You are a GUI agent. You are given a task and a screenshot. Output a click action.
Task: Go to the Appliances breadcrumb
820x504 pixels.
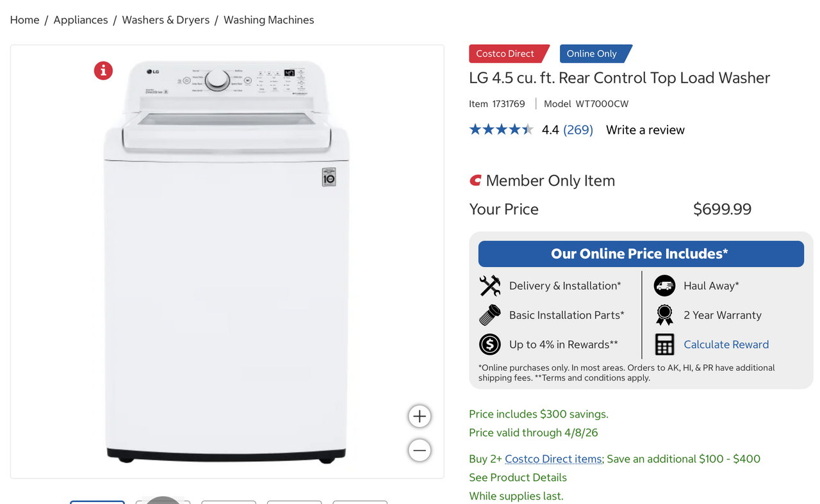(81, 20)
